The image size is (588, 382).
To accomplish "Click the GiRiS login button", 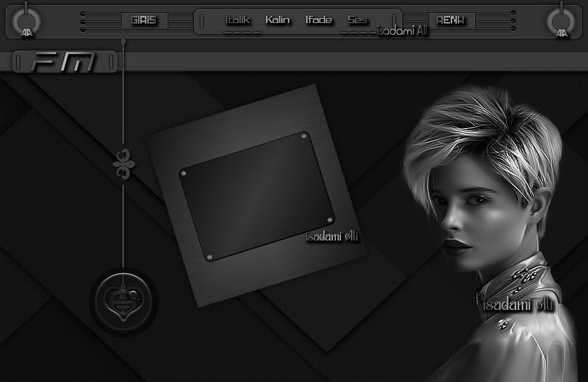I will (145, 20).
